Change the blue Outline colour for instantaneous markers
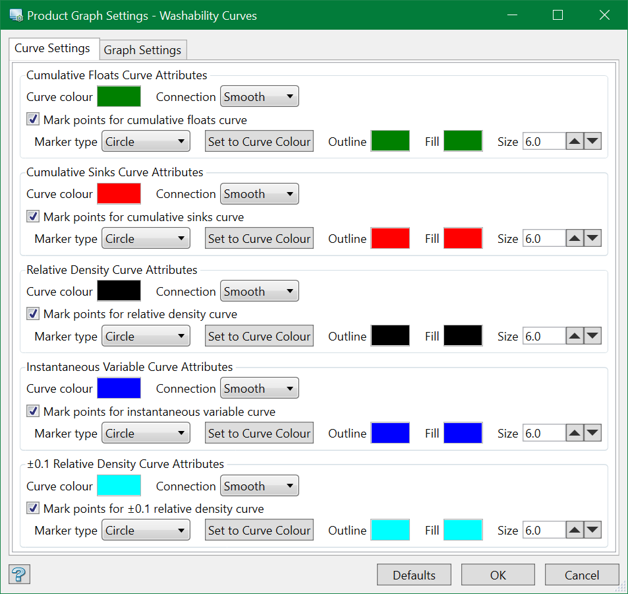Image resolution: width=628 pixels, height=594 pixels. (x=390, y=433)
